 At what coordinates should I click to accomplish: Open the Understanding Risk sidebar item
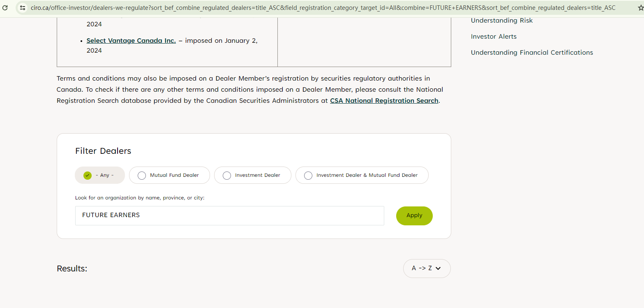tap(501, 21)
